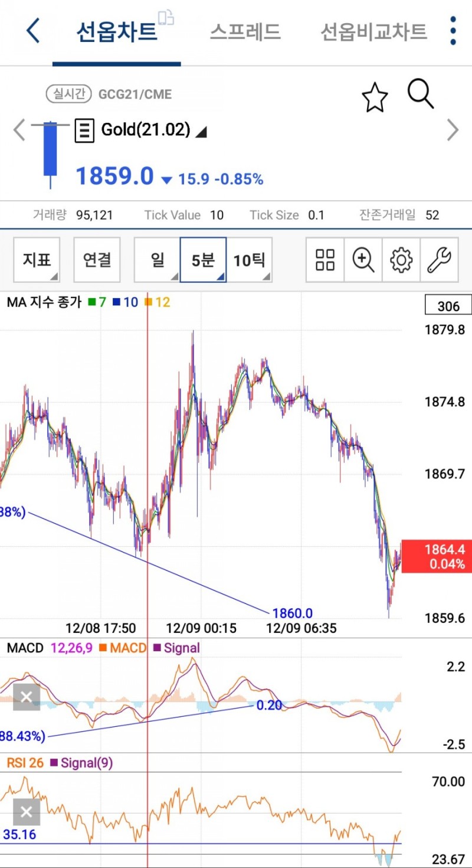The width and height of the screenshot is (472, 868).
Task: Tap the blue candlestick thumbnail
Action: point(50,154)
